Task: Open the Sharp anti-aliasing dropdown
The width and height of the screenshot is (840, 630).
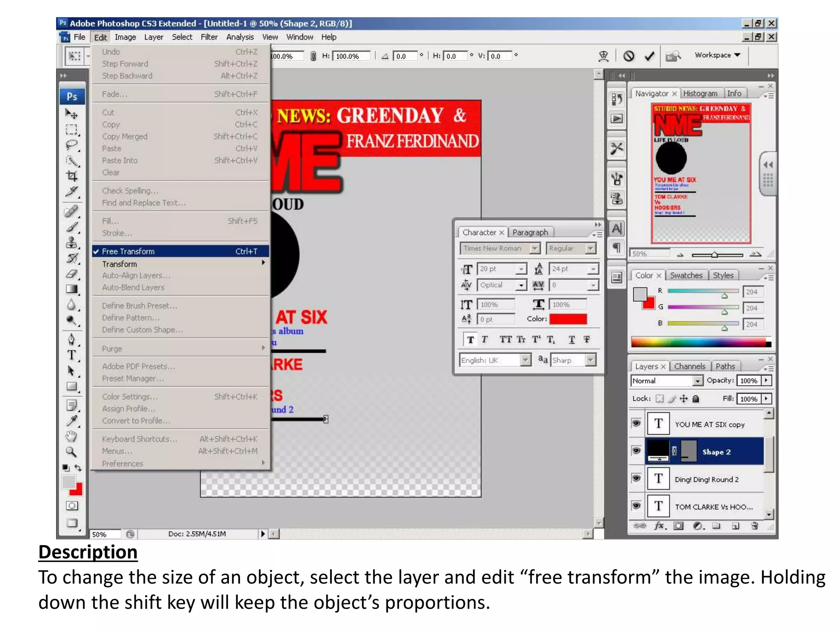Action: 591,360
